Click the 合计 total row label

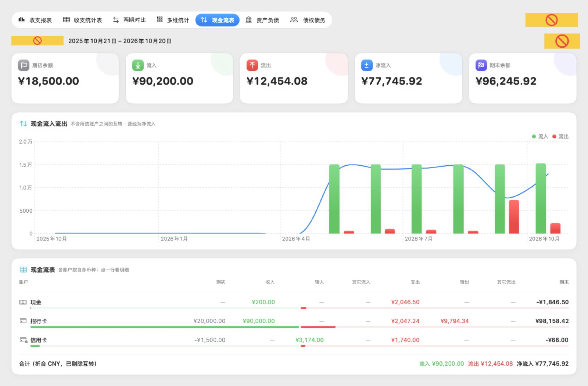tap(58, 364)
